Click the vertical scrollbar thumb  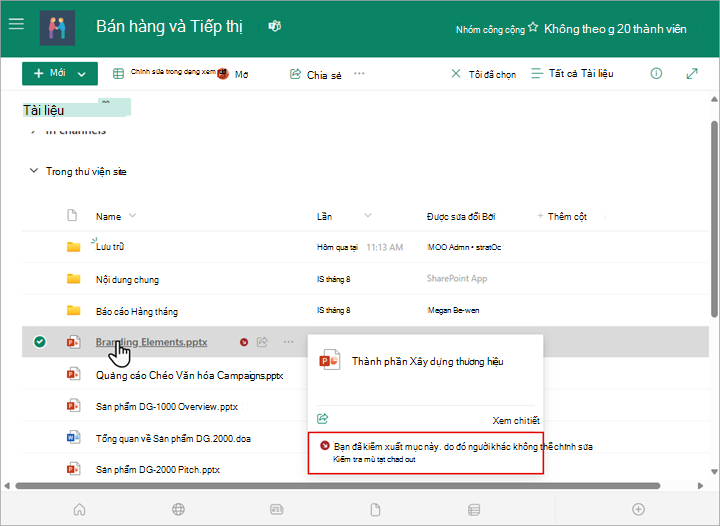[x=714, y=219]
